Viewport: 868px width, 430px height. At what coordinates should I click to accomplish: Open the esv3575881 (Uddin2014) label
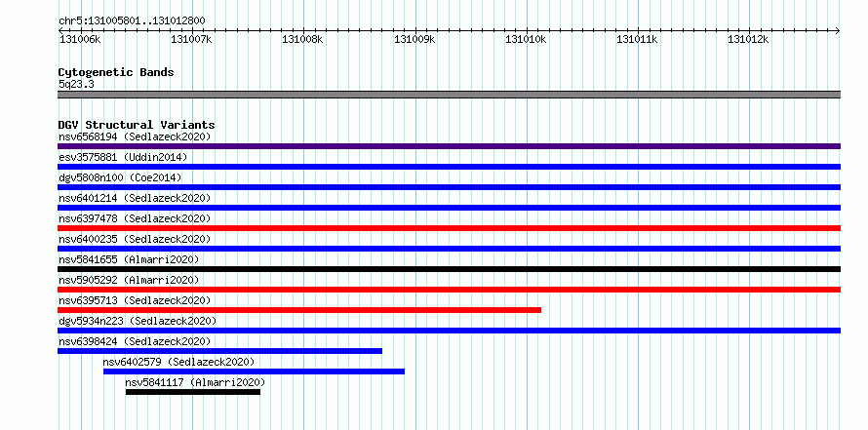coord(123,157)
